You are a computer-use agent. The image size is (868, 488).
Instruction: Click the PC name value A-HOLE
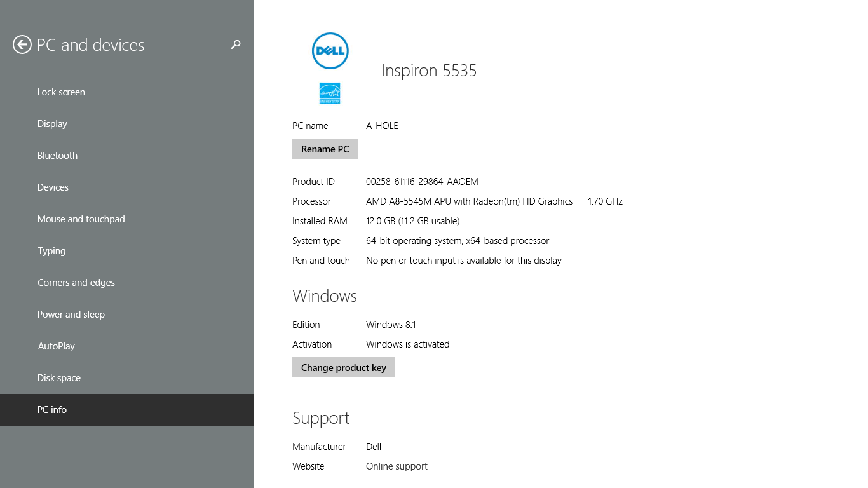pos(382,126)
